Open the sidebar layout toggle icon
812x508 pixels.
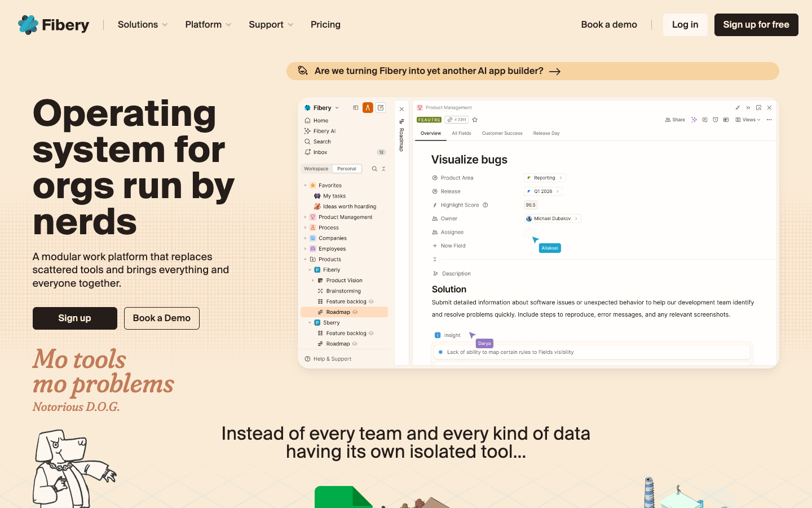click(x=356, y=108)
